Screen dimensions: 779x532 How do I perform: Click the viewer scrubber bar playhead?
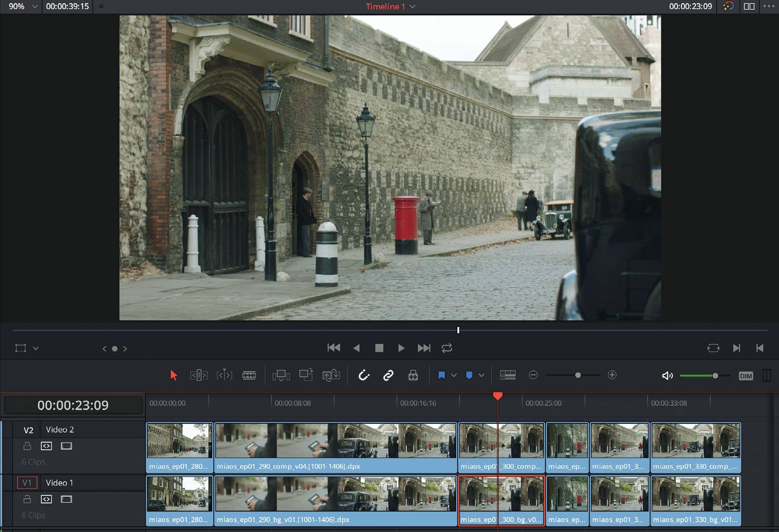pos(458,330)
